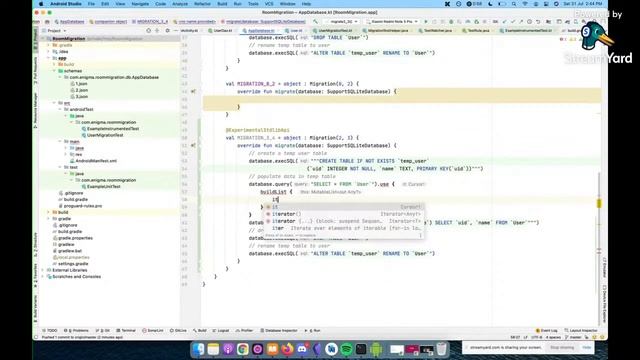Switch to the TestRule.java tab
The height and width of the screenshot is (360, 640).
[x=476, y=31]
